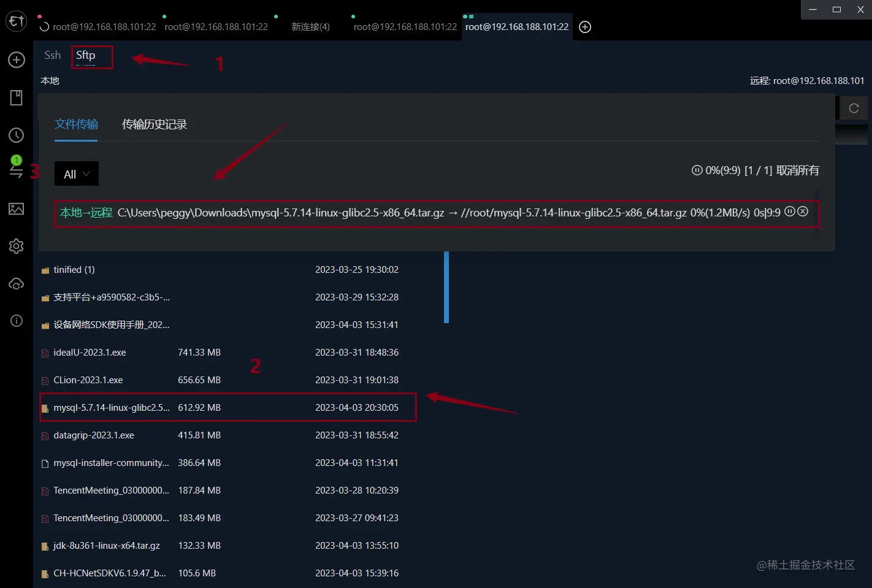Open new connection from sidebar plus icon
Viewport: 872px width, 588px height.
click(17, 60)
